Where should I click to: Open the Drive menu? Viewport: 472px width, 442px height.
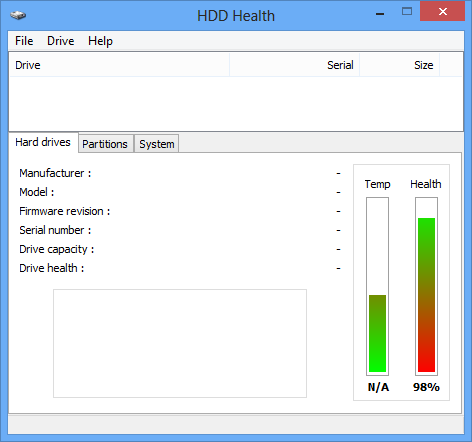coord(61,41)
